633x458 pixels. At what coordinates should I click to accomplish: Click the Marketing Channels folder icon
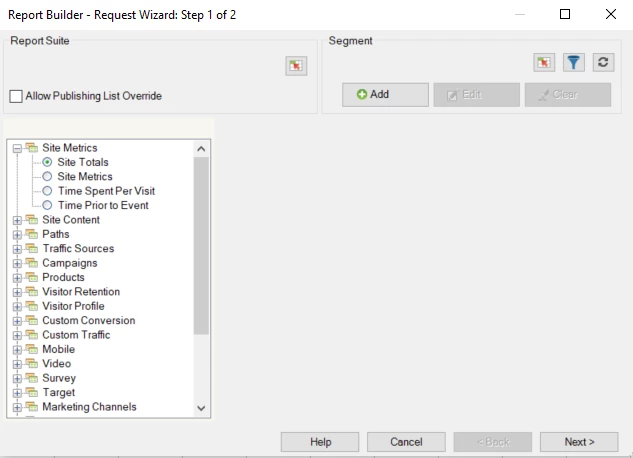[31, 406]
